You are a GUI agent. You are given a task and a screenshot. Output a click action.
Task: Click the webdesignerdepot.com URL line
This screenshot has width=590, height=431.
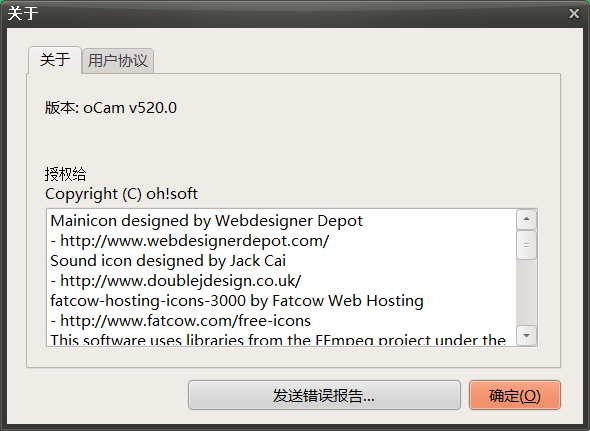(x=190, y=241)
